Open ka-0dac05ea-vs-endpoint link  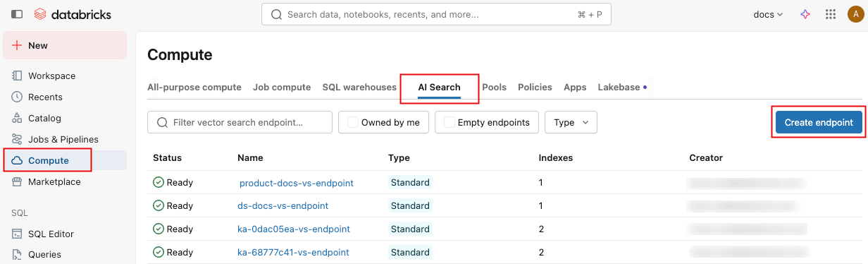(294, 229)
